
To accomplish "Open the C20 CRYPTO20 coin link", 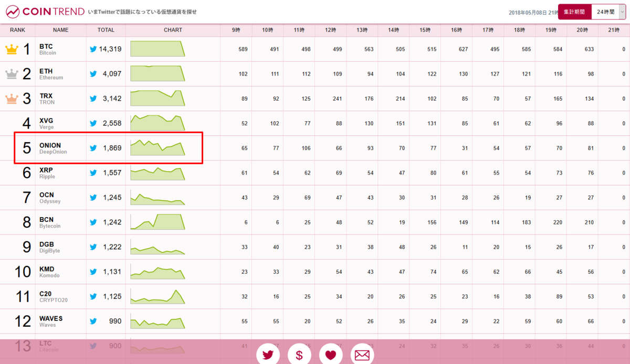I will 54,296.
